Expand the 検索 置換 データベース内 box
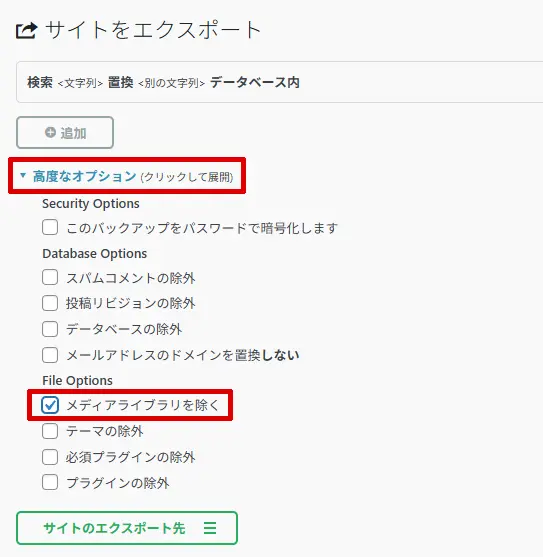 coord(279,82)
